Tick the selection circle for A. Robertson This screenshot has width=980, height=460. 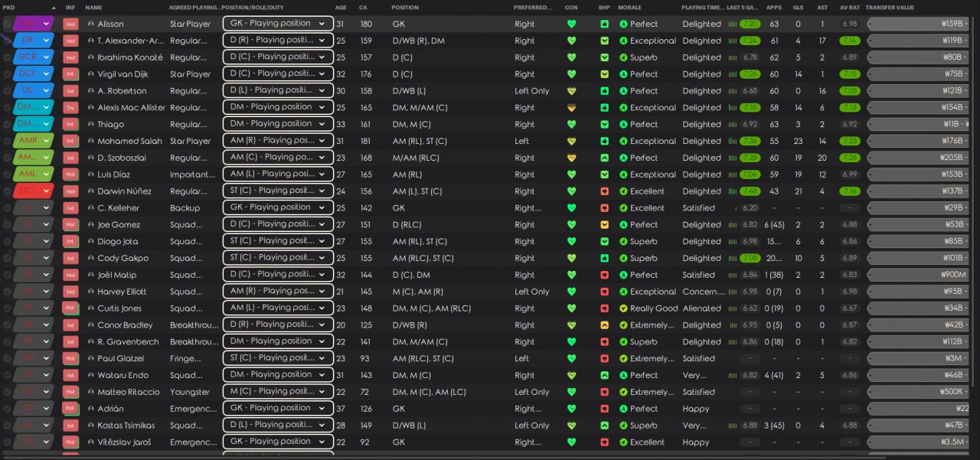[7, 91]
